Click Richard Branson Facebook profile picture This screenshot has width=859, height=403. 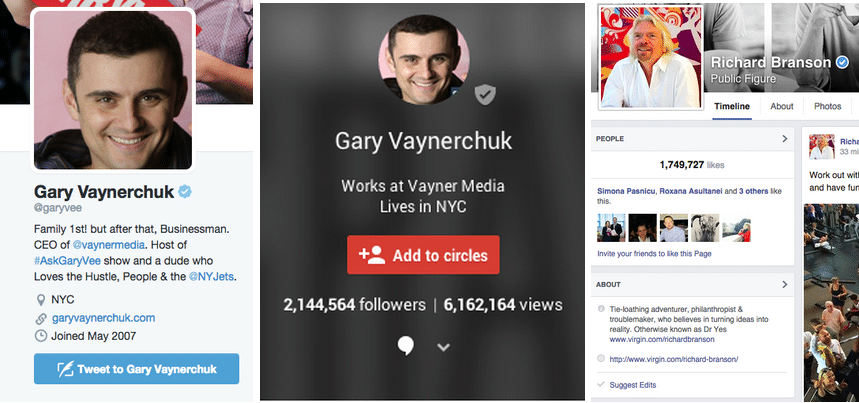(x=651, y=57)
